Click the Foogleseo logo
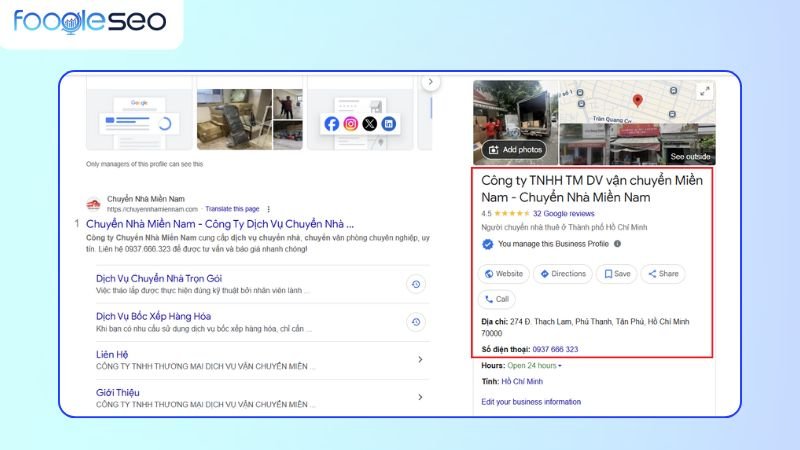 (90, 23)
